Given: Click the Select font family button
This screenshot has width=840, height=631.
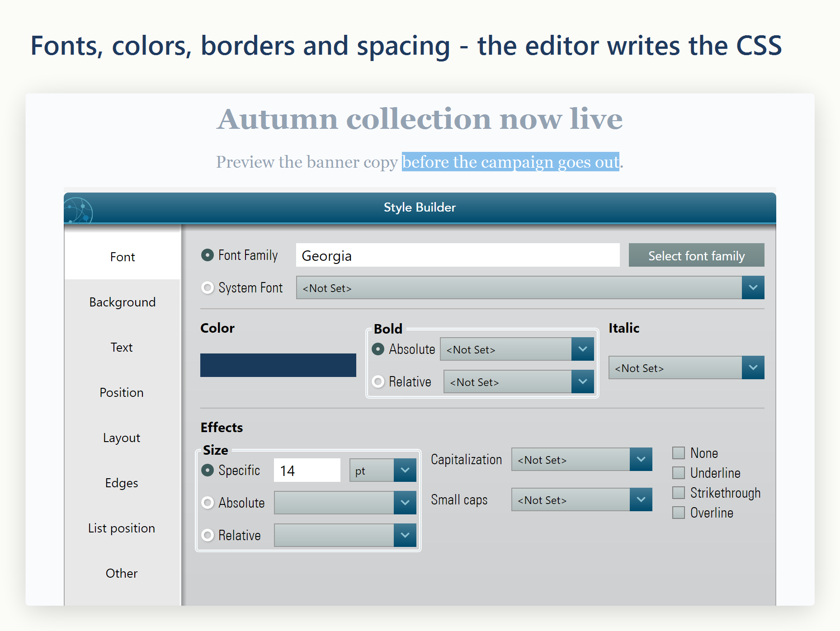Looking at the screenshot, I should [x=697, y=255].
